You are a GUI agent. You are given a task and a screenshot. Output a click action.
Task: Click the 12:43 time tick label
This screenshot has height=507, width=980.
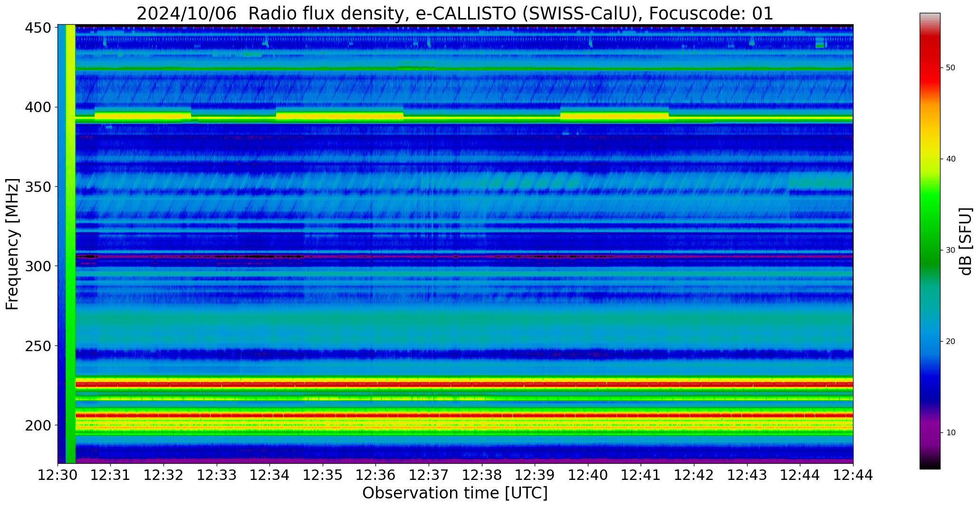[747, 475]
